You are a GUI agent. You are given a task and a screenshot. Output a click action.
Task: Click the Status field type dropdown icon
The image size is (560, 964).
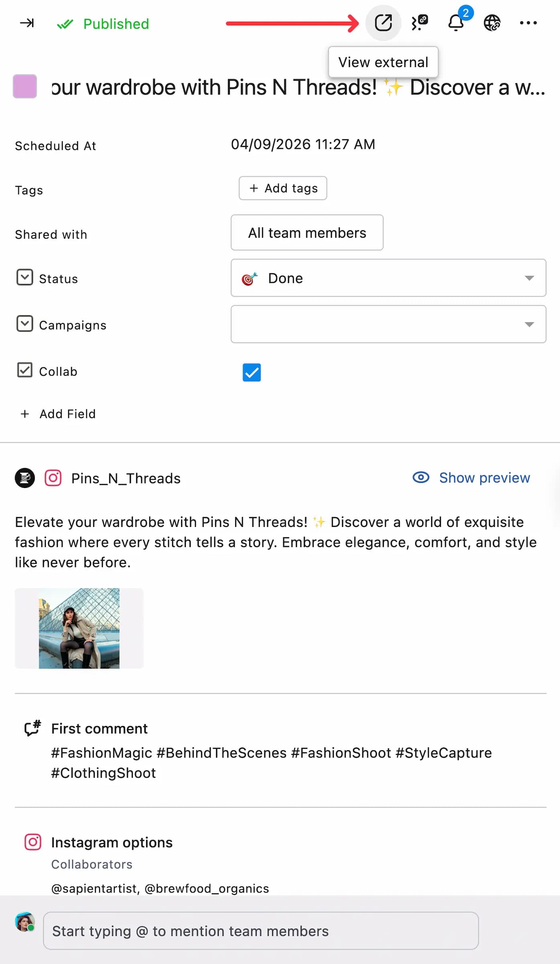pos(25,278)
